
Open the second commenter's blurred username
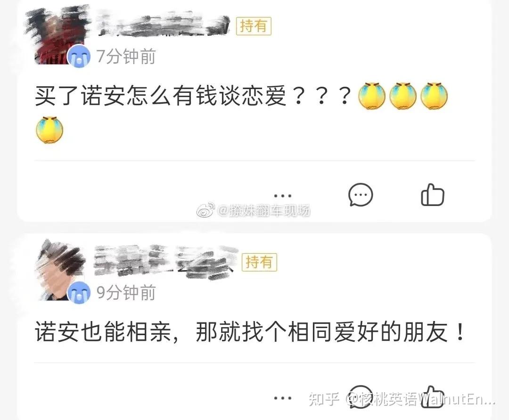165,261
